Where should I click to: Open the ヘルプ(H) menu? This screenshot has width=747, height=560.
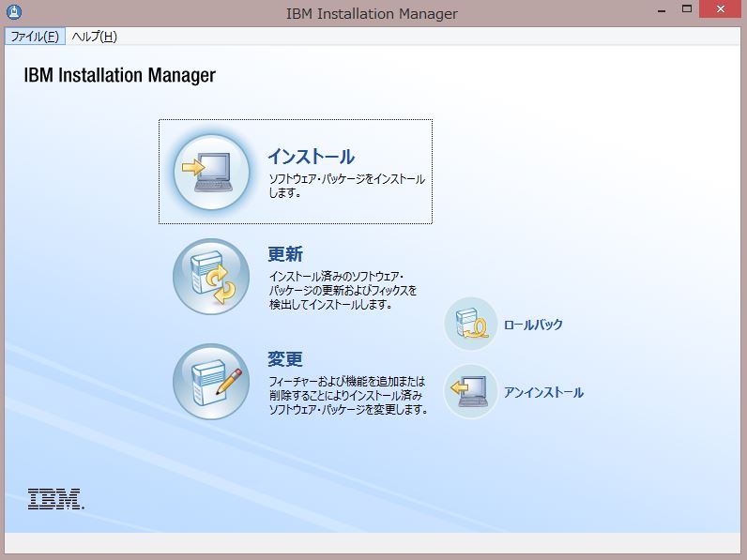[x=95, y=37]
